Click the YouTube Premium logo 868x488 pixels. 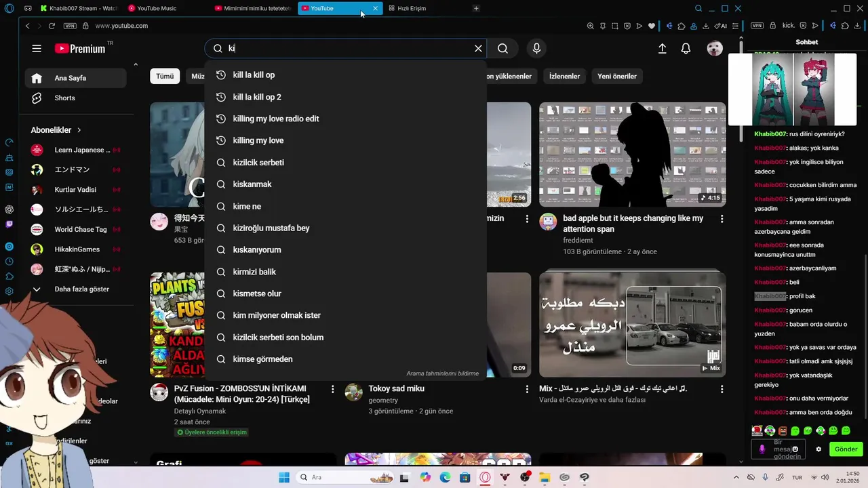coord(80,48)
